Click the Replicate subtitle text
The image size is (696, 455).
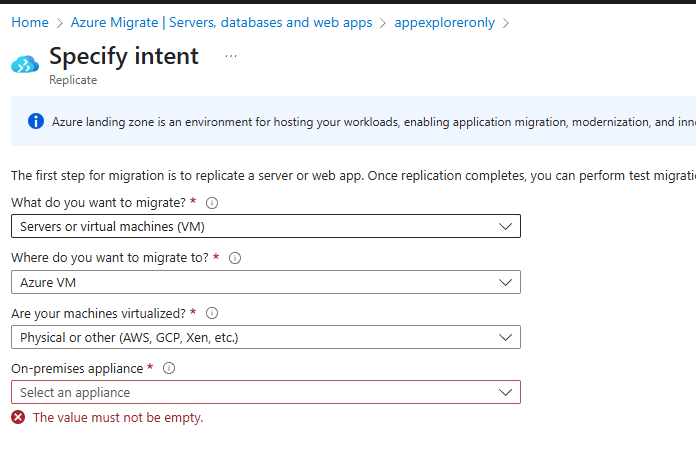click(73, 80)
